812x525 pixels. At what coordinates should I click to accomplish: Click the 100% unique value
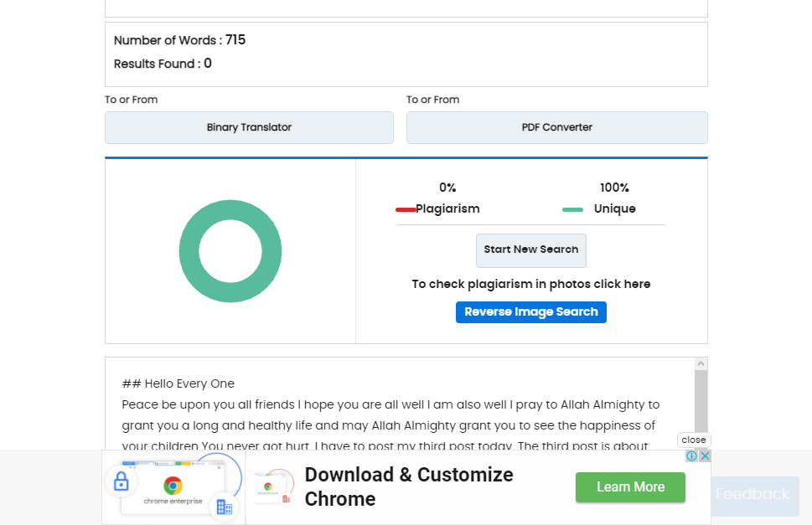[x=614, y=188]
